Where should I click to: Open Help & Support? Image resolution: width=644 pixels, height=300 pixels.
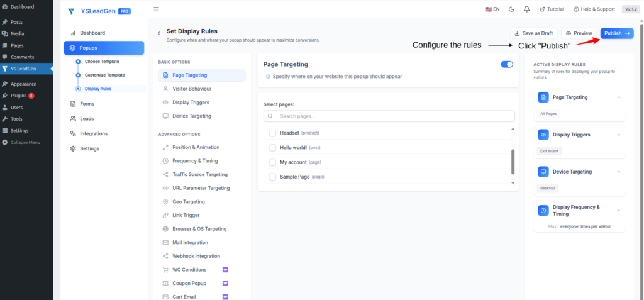(594, 9)
